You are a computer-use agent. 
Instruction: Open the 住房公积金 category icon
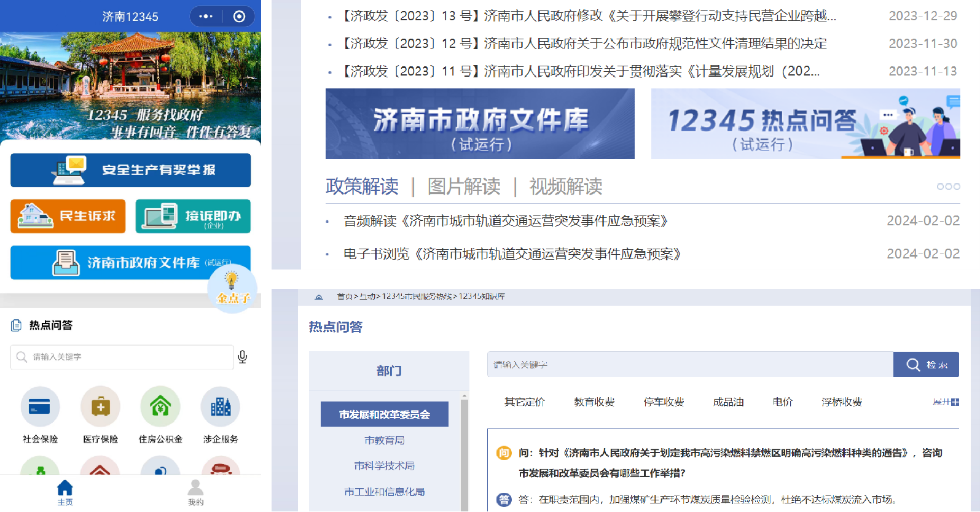[160, 407]
